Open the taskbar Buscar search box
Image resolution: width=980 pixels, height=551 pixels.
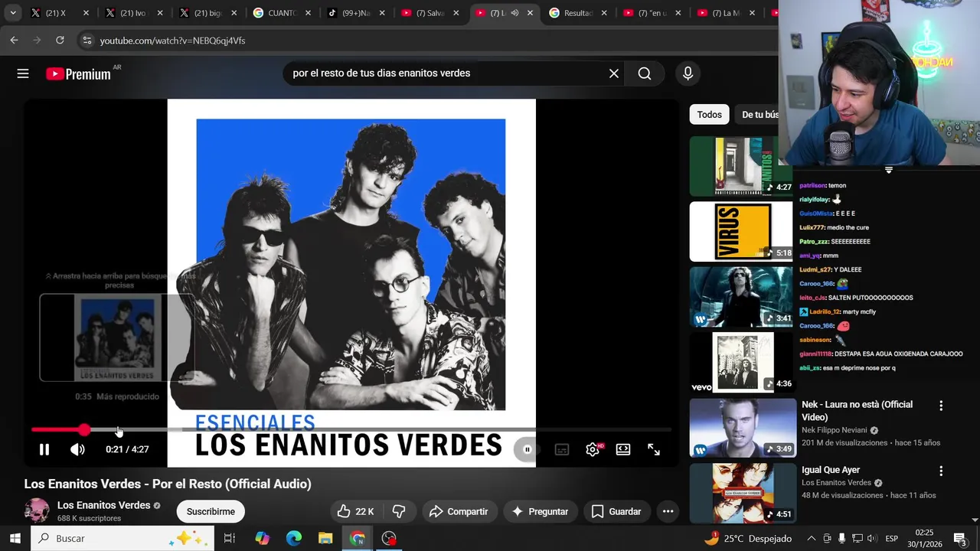(x=122, y=538)
